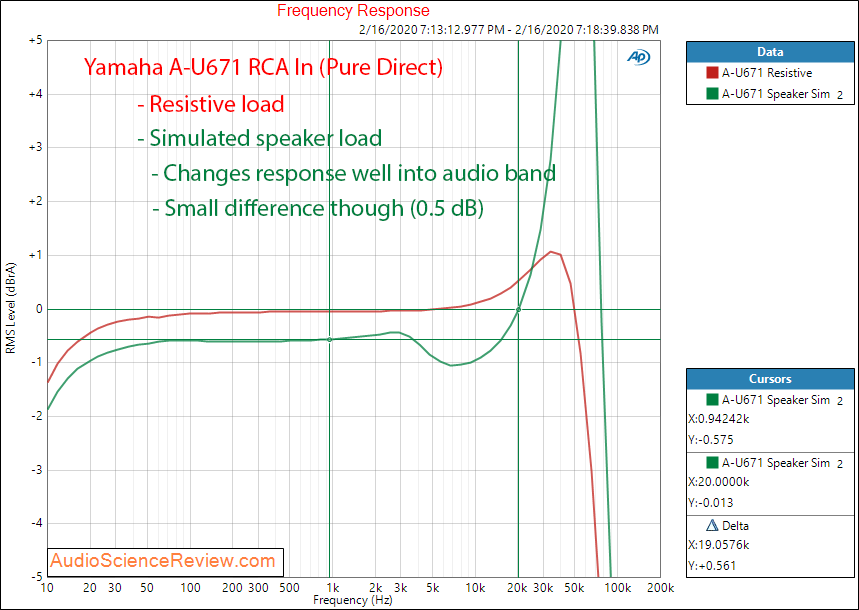Click the cursor value Y:-0.013
The image size is (859, 610).
[x=711, y=503]
